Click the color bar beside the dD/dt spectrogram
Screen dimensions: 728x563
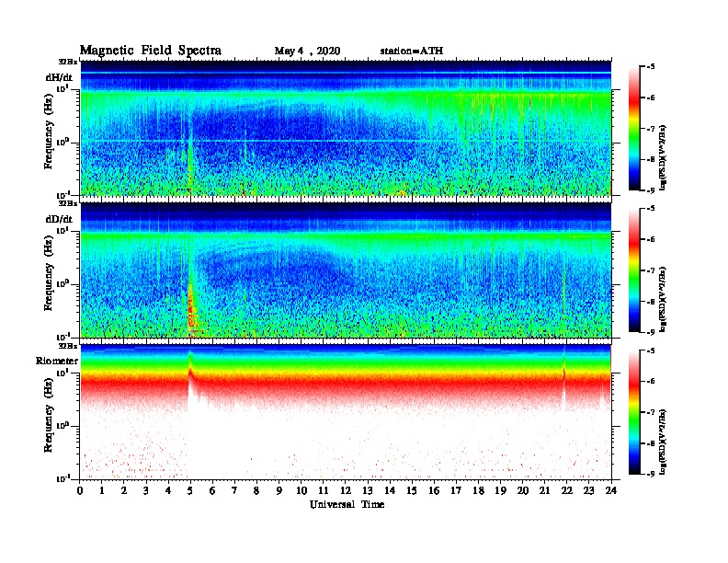(x=634, y=270)
